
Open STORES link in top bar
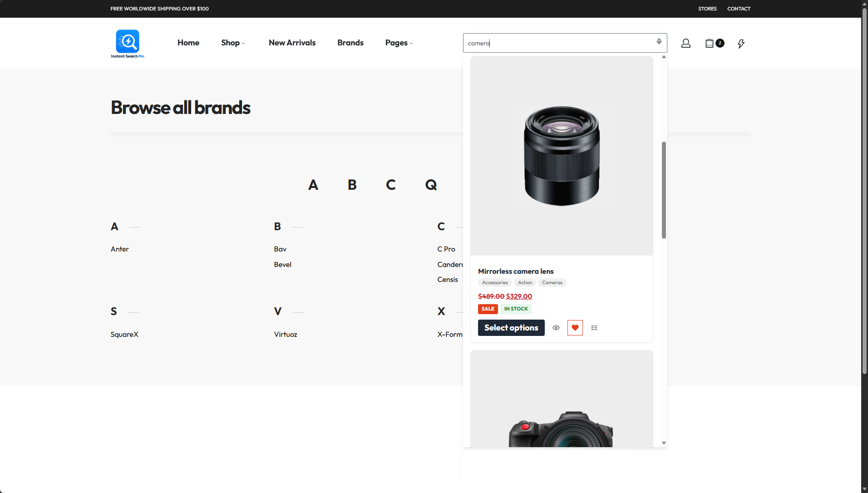coord(707,9)
